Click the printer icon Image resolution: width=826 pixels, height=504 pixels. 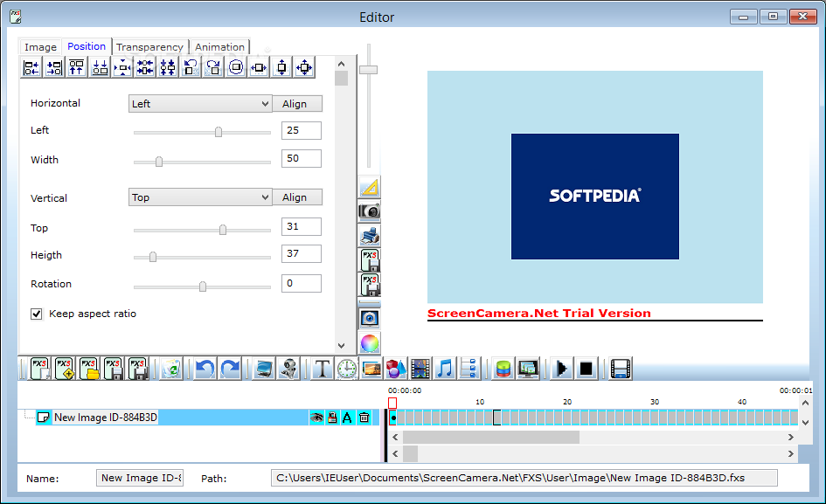369,236
